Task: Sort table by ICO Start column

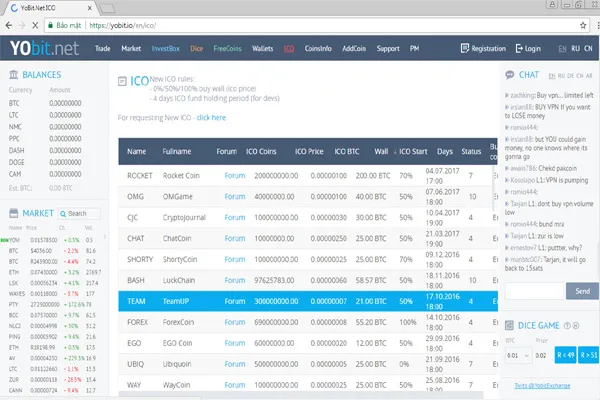Action: click(413, 152)
